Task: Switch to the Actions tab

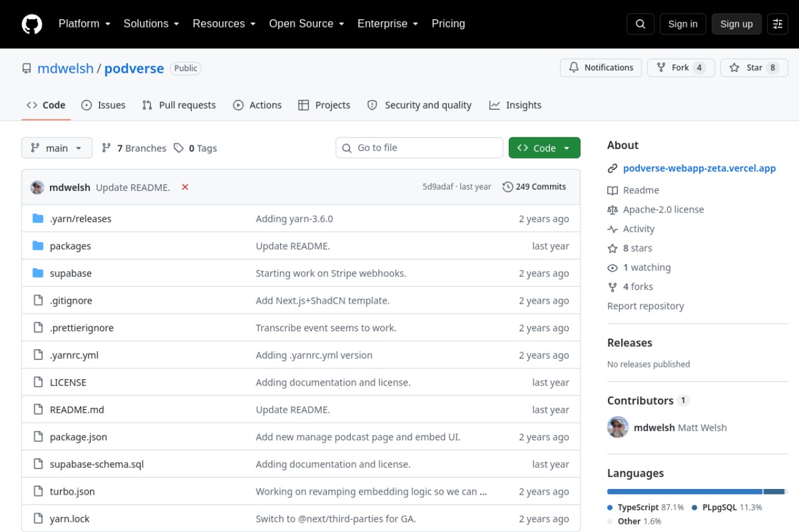Action: pos(257,105)
